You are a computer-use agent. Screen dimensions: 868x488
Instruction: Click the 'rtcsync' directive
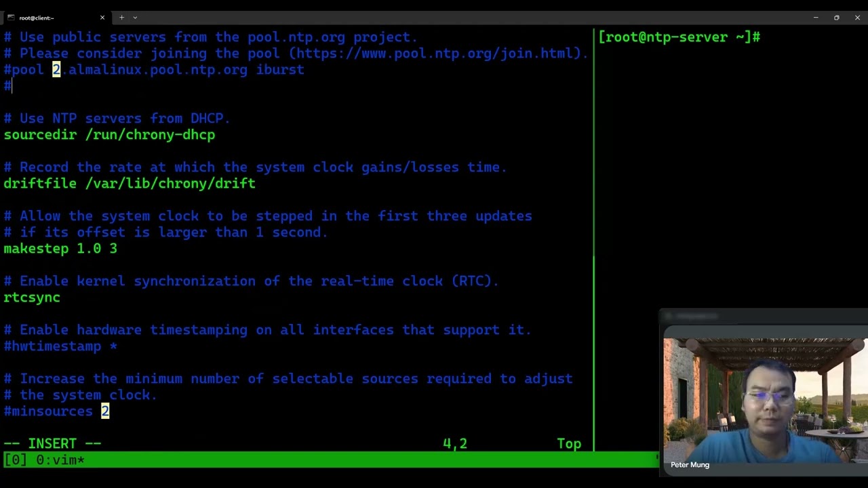[32, 298]
